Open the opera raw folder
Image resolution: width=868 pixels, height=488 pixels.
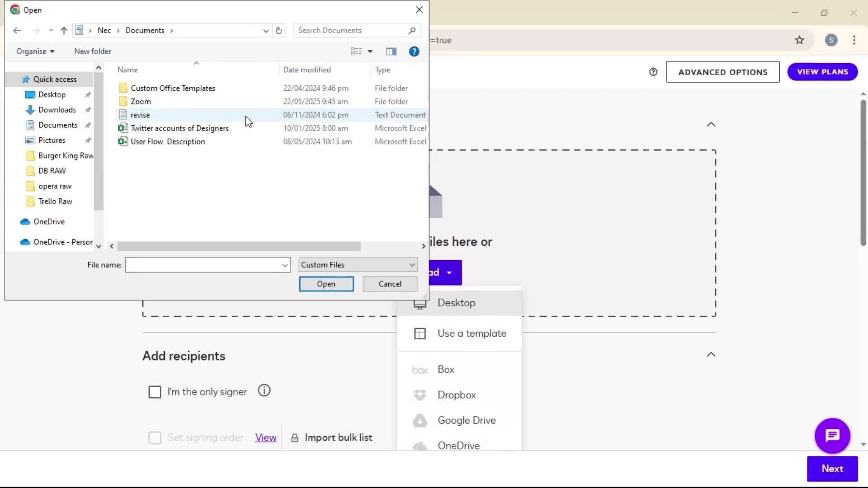55,186
